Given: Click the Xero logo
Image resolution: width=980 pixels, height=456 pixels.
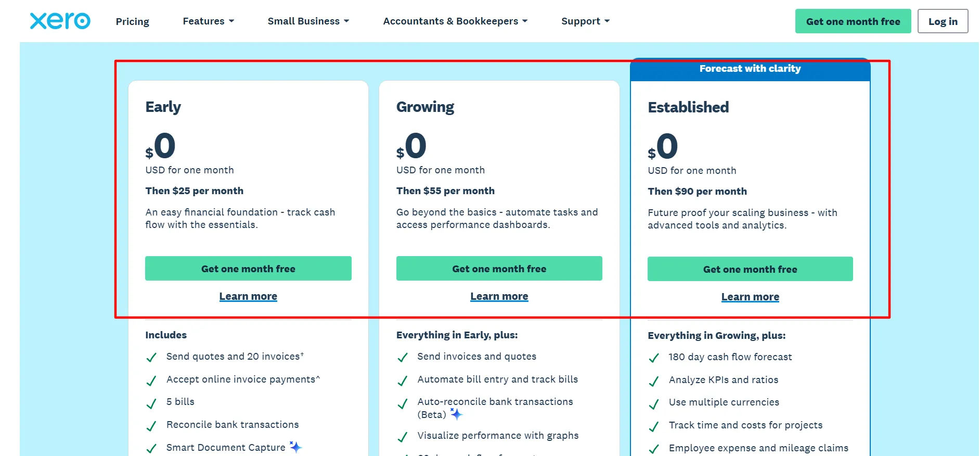Looking at the screenshot, I should point(60,21).
